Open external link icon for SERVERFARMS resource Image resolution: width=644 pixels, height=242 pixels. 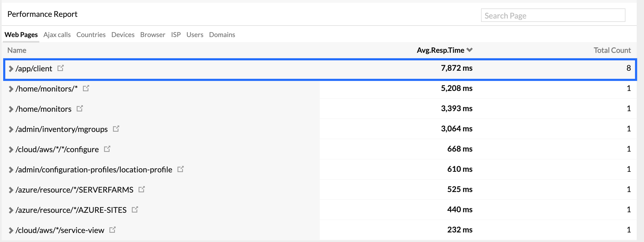pyautogui.click(x=142, y=190)
